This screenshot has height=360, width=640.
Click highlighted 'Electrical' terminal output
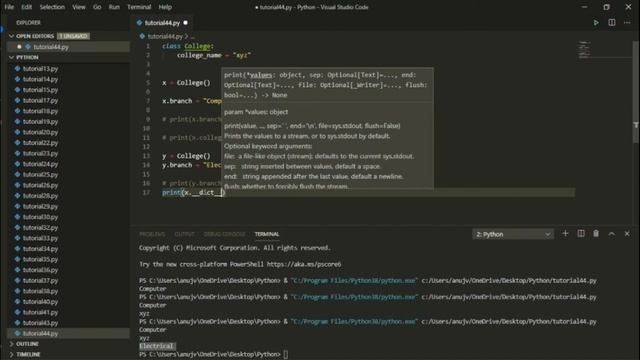(157, 346)
